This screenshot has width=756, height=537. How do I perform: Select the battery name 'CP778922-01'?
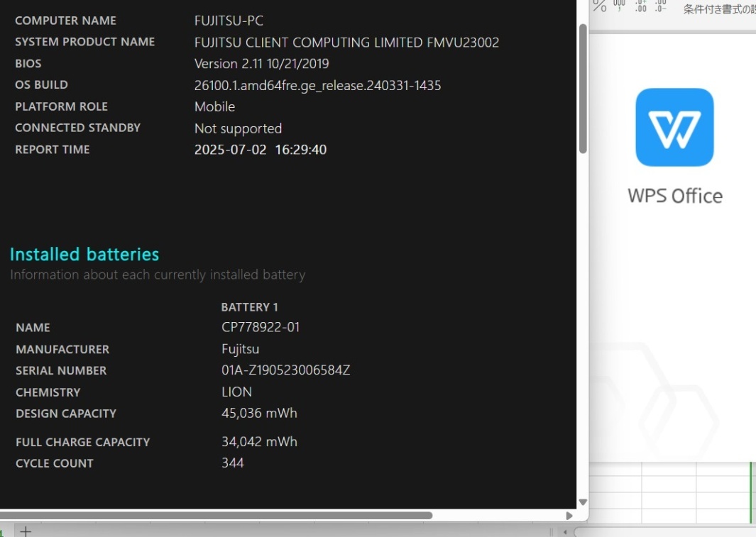click(261, 328)
